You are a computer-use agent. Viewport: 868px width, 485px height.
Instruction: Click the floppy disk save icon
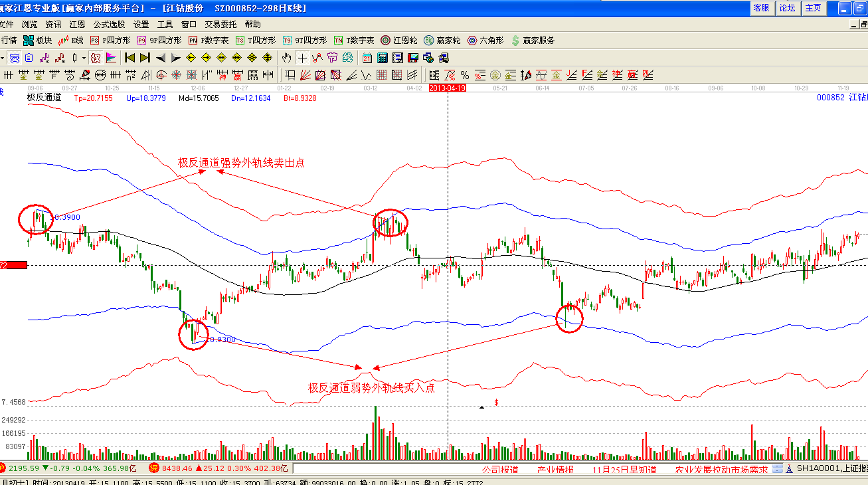tap(412, 58)
